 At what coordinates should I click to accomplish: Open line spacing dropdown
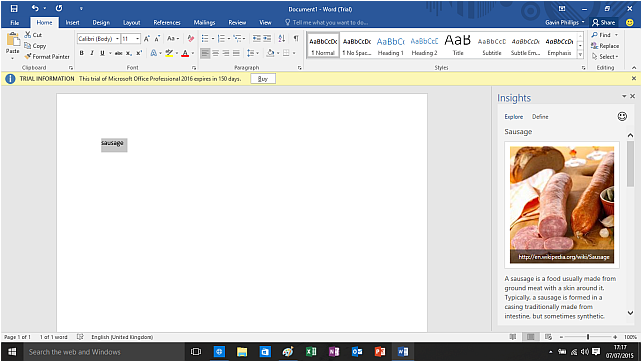(x=253, y=53)
